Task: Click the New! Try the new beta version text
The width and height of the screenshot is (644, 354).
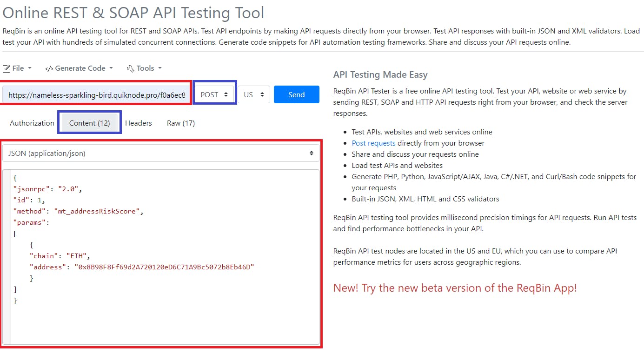Action: [455, 287]
